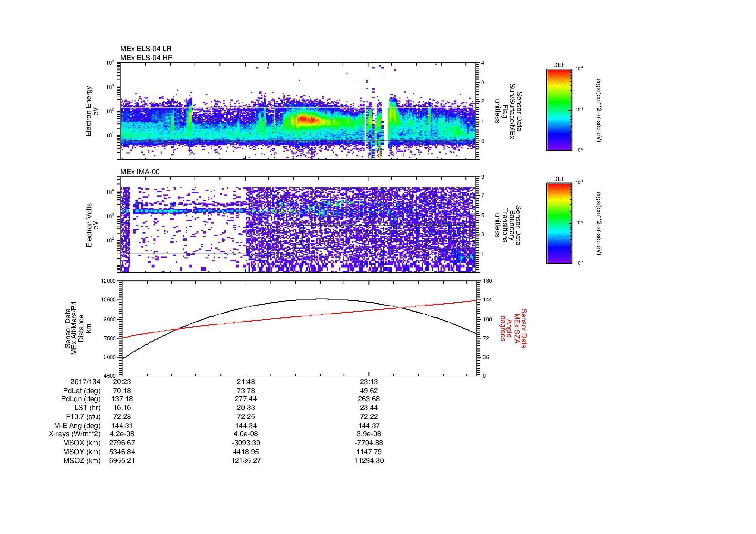
Task: Click LST value 20.33
Action: (246, 408)
